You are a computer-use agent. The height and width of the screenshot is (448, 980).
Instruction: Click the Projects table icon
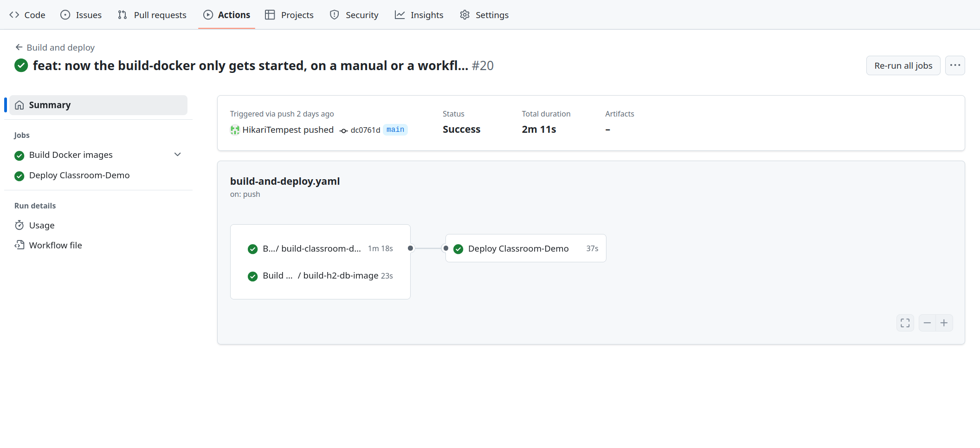(270, 15)
